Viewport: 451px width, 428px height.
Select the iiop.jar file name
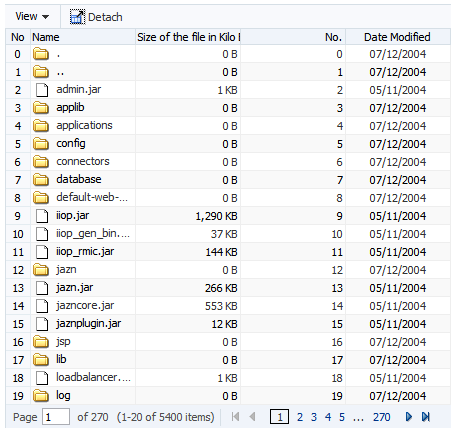73,216
